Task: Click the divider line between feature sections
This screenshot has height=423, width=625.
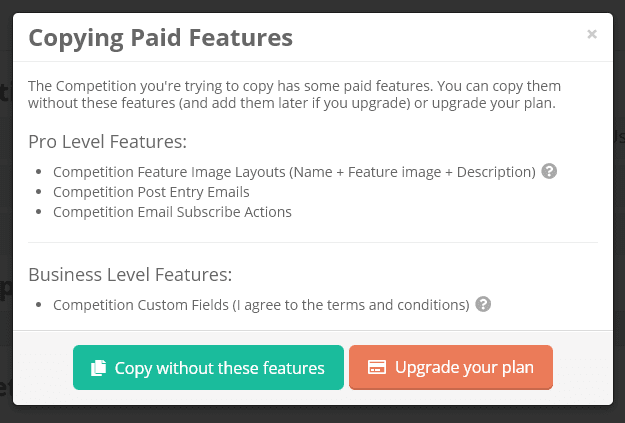Action: (312, 242)
